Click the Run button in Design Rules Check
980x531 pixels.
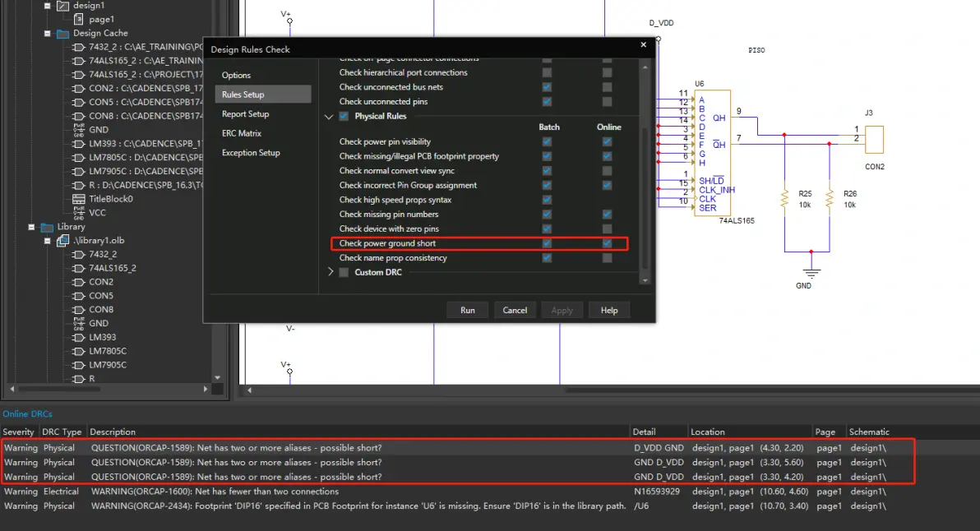click(x=468, y=310)
